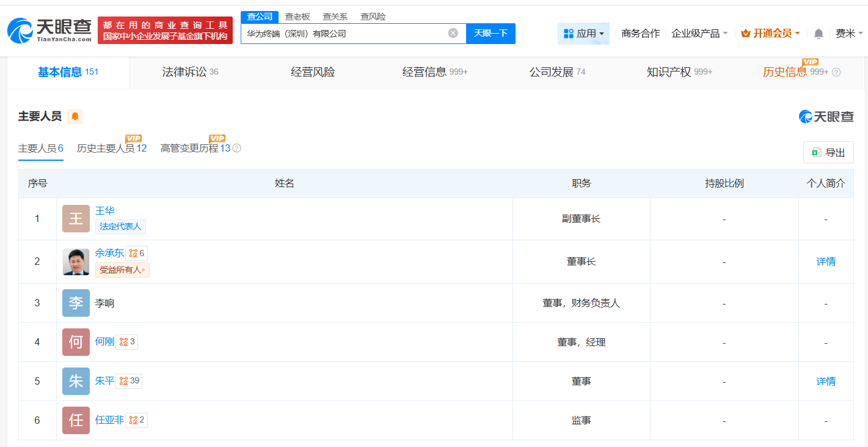Open the 经营风险 tab
Screen dimensions: 868x447
[x=313, y=72]
